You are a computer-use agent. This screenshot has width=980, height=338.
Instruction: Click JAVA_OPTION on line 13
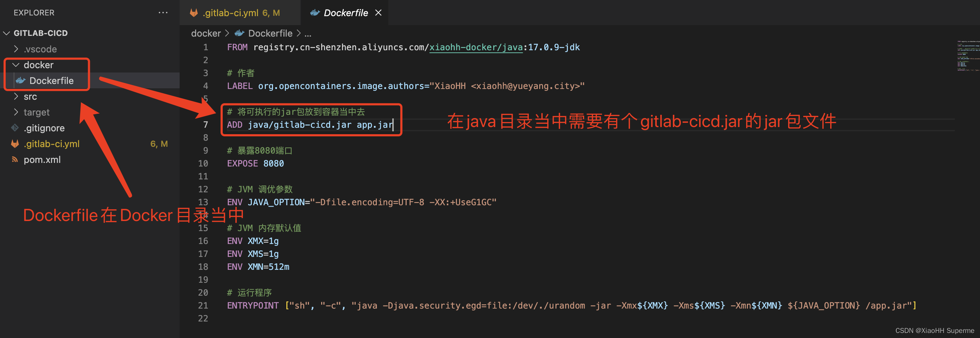coord(276,202)
